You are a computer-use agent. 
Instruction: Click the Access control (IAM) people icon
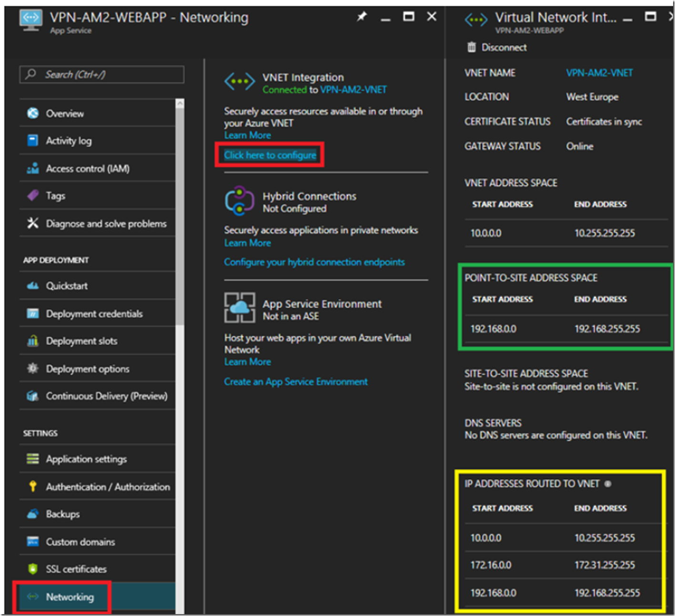click(x=33, y=168)
